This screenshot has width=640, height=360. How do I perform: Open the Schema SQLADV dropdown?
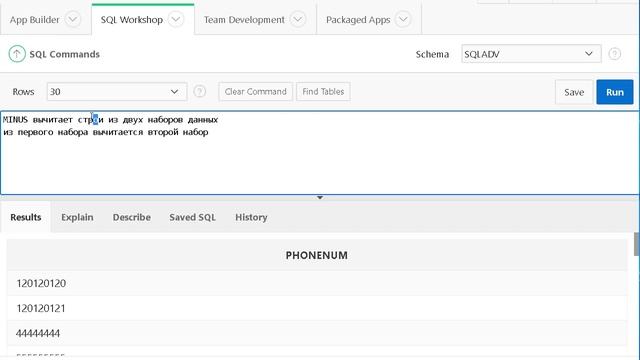(x=531, y=54)
